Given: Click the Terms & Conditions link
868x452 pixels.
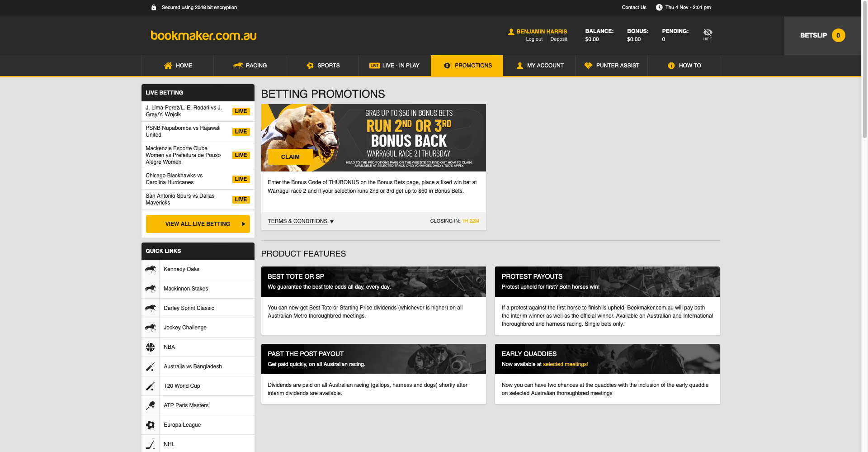Looking at the screenshot, I should point(297,221).
